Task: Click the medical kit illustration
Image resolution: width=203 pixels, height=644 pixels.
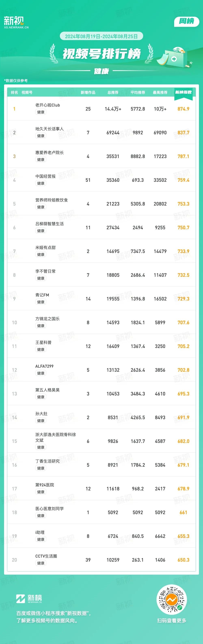Action: tap(175, 57)
